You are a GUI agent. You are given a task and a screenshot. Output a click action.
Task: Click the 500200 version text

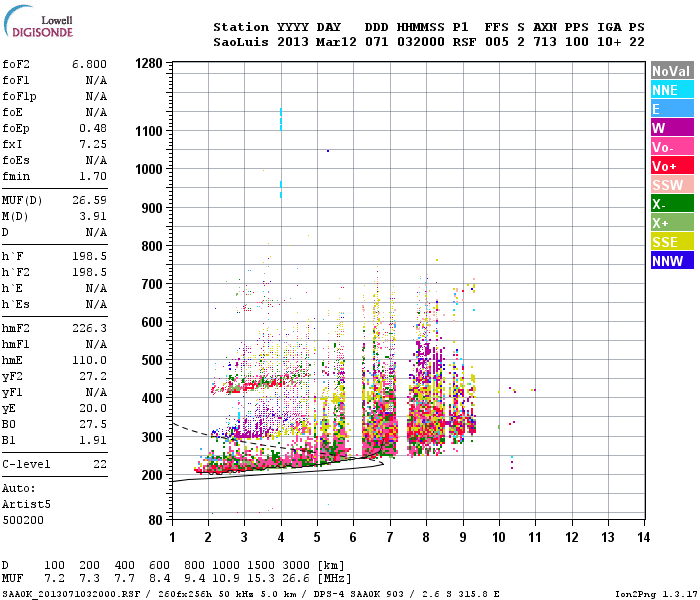click(23, 520)
